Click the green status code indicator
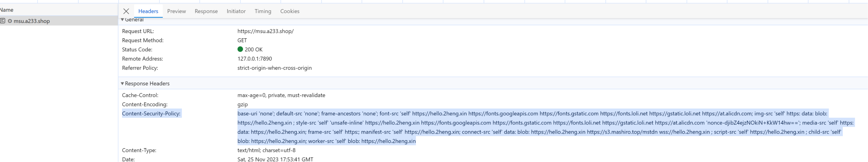 click(240, 49)
